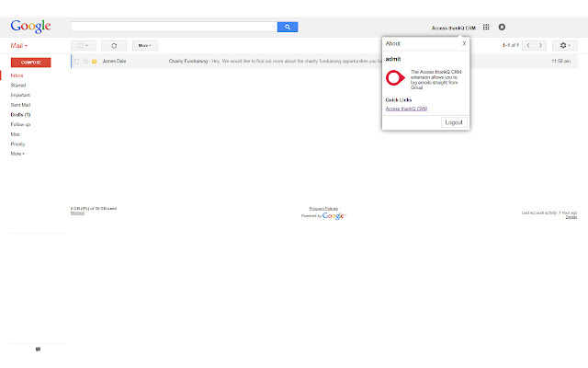Screen dimensions: 588x368
Task: Click James Dale sender name
Action: tap(114, 62)
